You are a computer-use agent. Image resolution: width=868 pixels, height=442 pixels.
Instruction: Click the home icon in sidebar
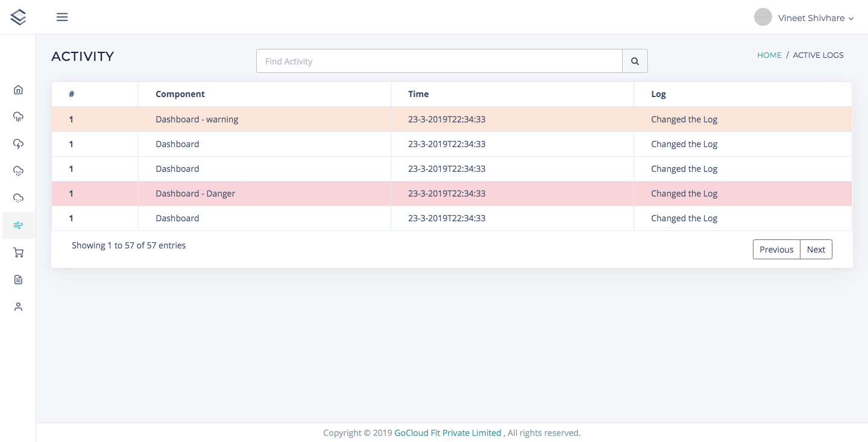point(18,90)
